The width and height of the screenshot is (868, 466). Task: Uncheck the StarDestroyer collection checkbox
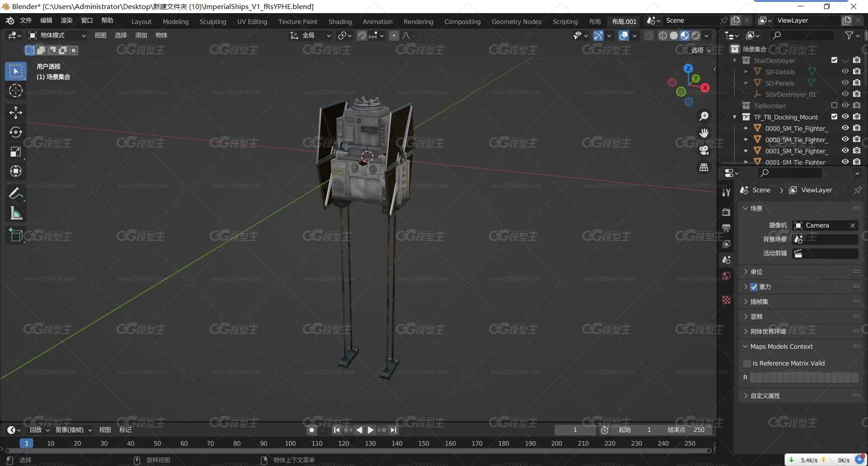(x=834, y=60)
